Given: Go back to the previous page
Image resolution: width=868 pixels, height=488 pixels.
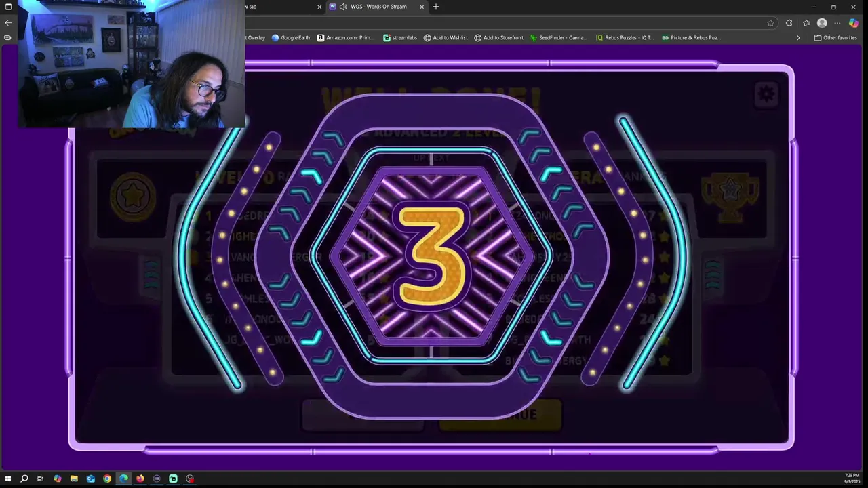Looking at the screenshot, I should [8, 22].
